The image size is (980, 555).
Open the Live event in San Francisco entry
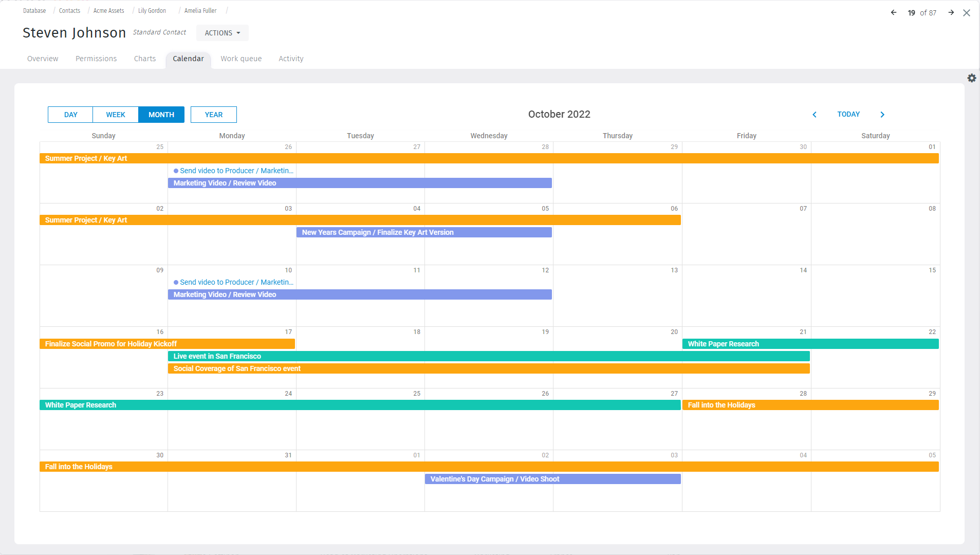coord(488,356)
